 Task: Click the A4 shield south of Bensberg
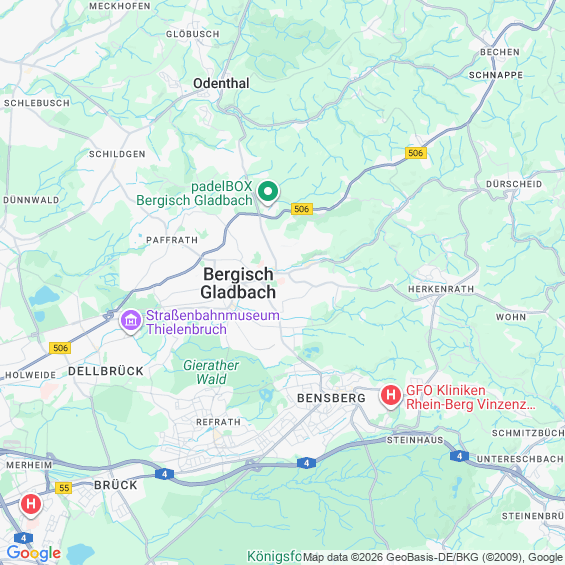coord(306,463)
